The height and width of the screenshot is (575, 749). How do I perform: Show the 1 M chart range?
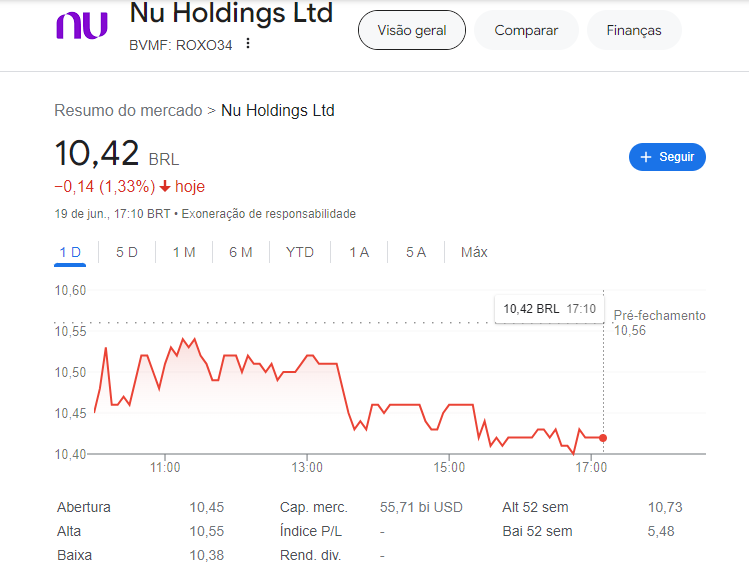184,252
